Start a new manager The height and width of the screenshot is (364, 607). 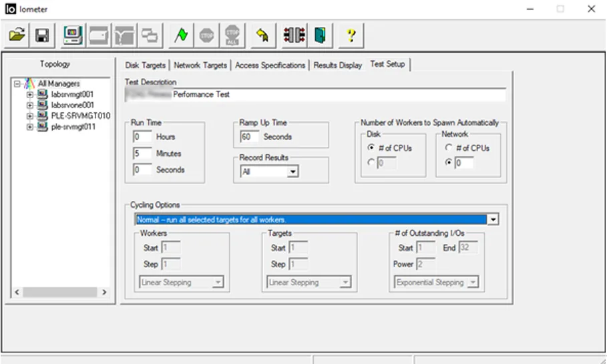point(73,35)
